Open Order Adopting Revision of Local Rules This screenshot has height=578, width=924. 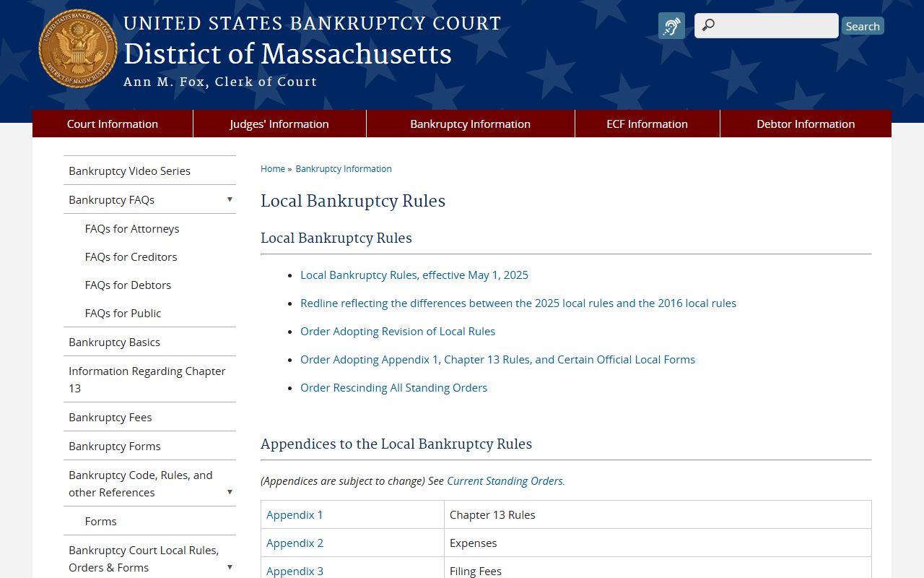click(398, 331)
